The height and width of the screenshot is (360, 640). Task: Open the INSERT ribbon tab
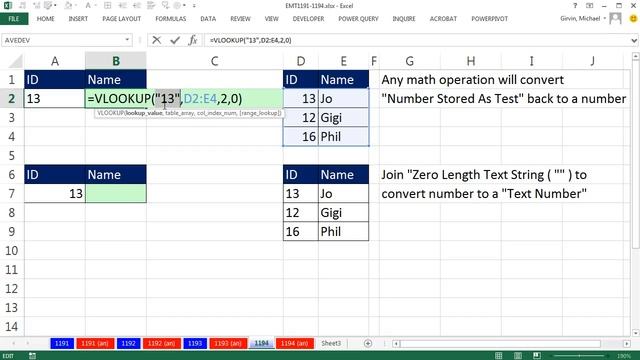click(x=78, y=19)
